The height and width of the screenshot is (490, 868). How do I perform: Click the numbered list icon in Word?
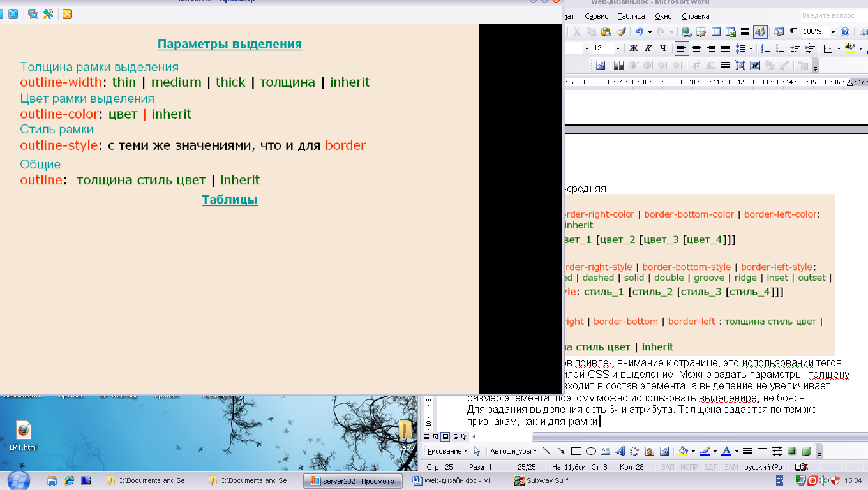coord(765,48)
